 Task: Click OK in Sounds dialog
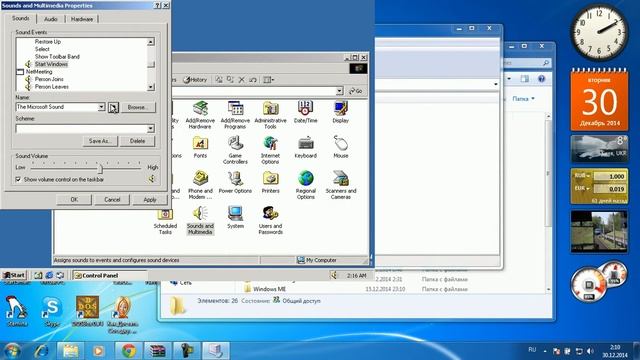pyautogui.click(x=74, y=200)
